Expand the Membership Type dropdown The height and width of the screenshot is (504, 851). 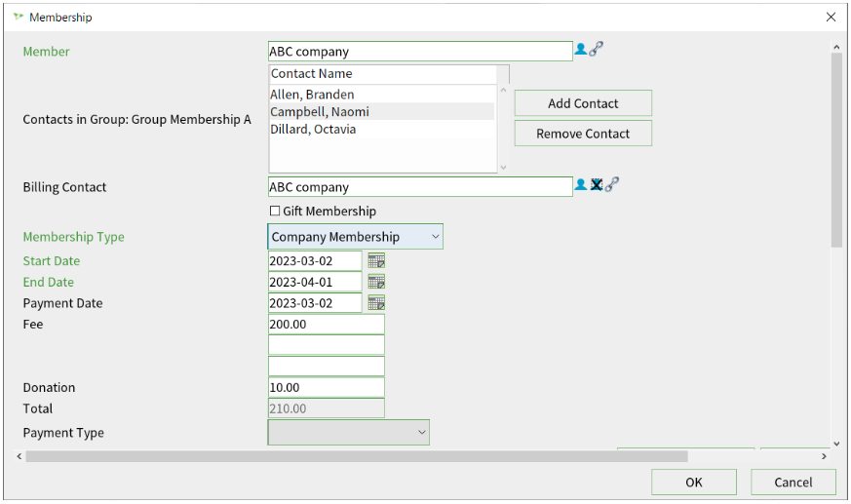tap(356, 237)
